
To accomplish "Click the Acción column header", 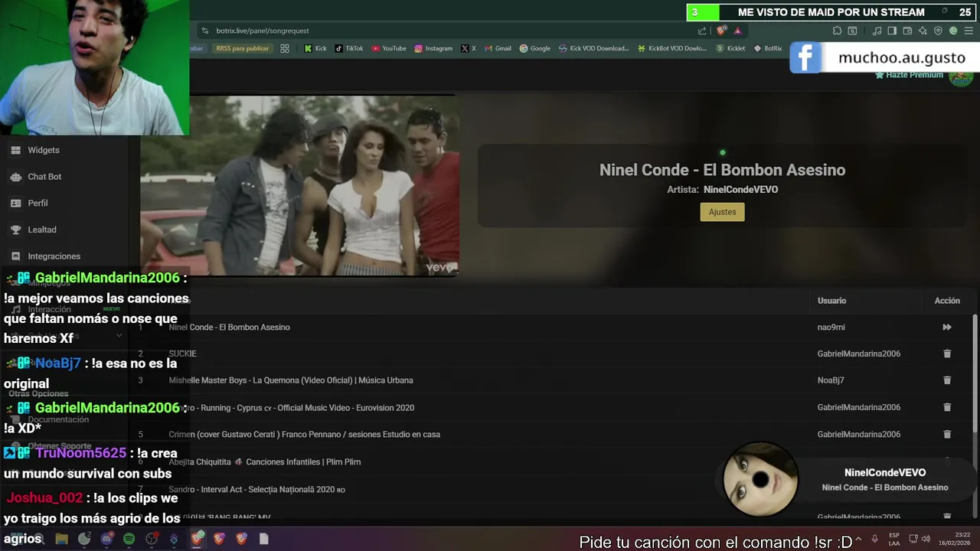I will (x=947, y=301).
